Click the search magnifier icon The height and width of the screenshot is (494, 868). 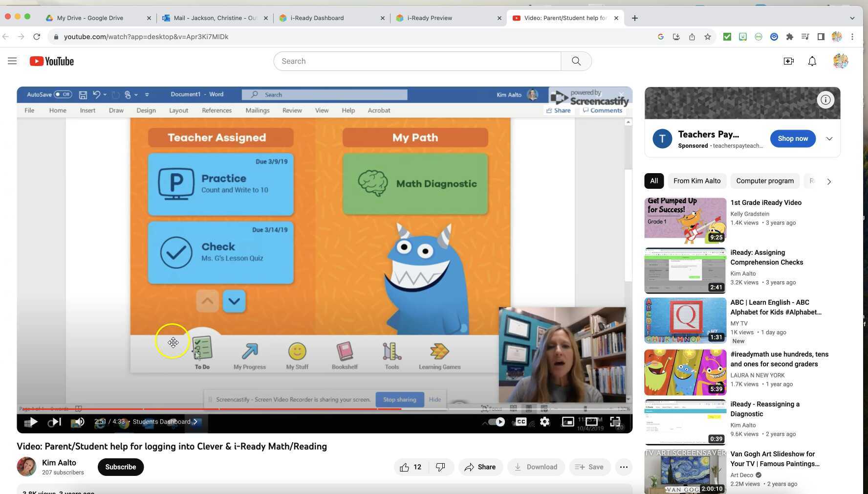pos(576,61)
